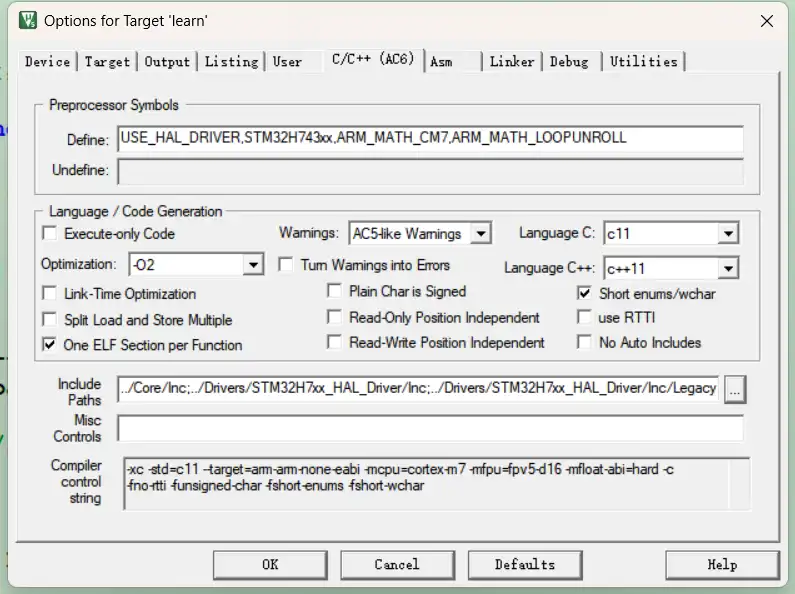Viewport: 795px width, 594px height.
Task: Go to the Device tab
Action: point(47,62)
